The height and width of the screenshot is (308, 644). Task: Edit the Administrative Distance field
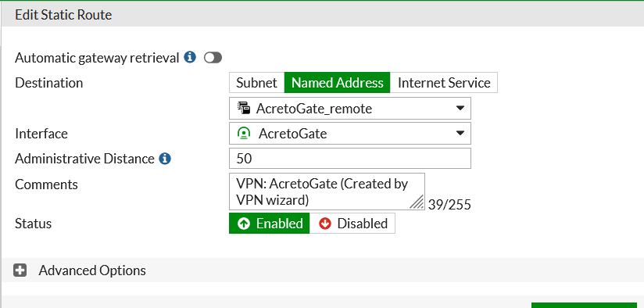350,159
